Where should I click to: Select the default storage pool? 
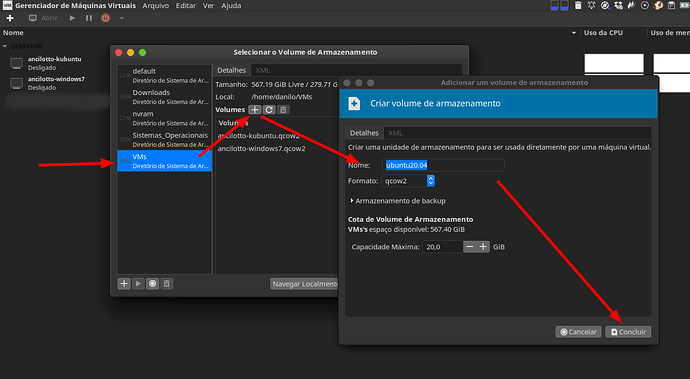pos(165,75)
